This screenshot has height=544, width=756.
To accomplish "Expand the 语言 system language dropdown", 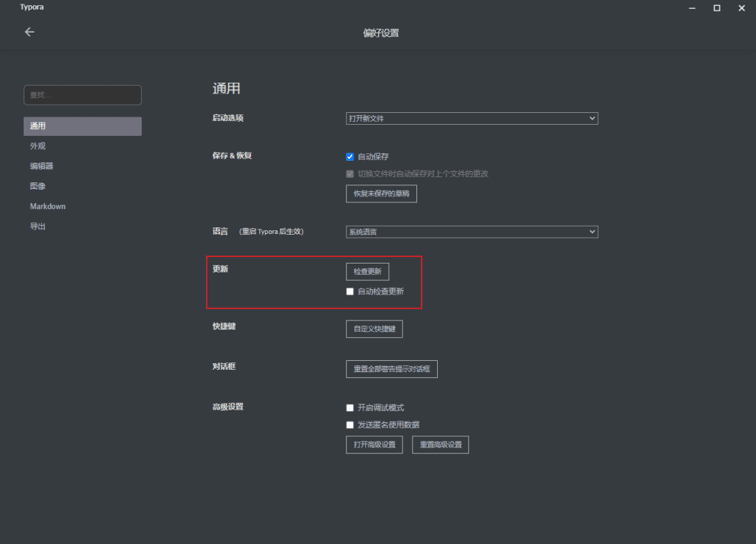I will [x=472, y=232].
